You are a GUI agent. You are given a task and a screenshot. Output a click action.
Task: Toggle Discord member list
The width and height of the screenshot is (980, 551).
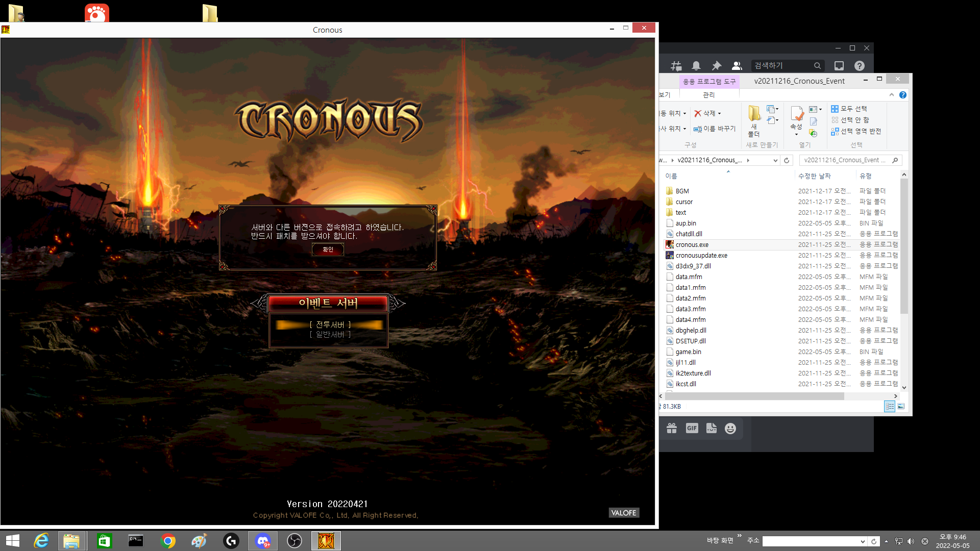tap(737, 66)
